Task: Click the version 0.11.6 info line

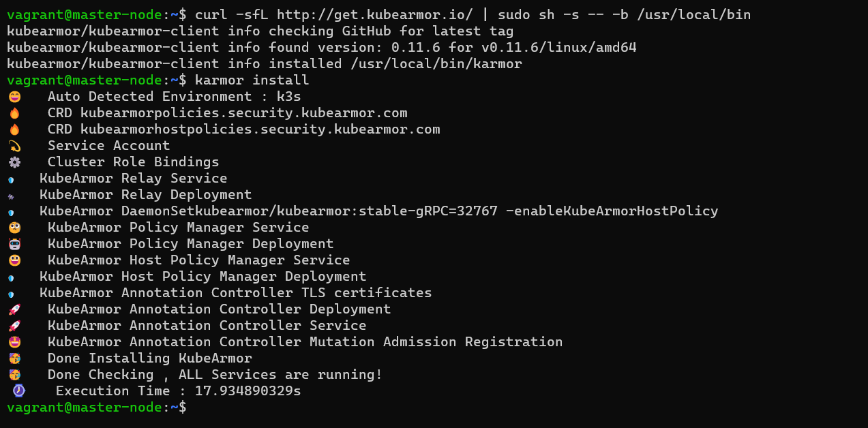Action: point(322,48)
